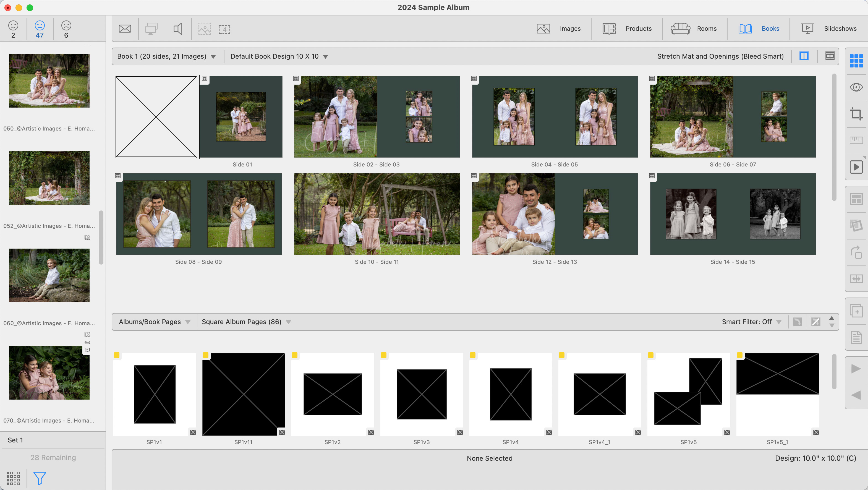The height and width of the screenshot is (490, 868).
Task: Click the email envelope icon
Action: point(125,29)
